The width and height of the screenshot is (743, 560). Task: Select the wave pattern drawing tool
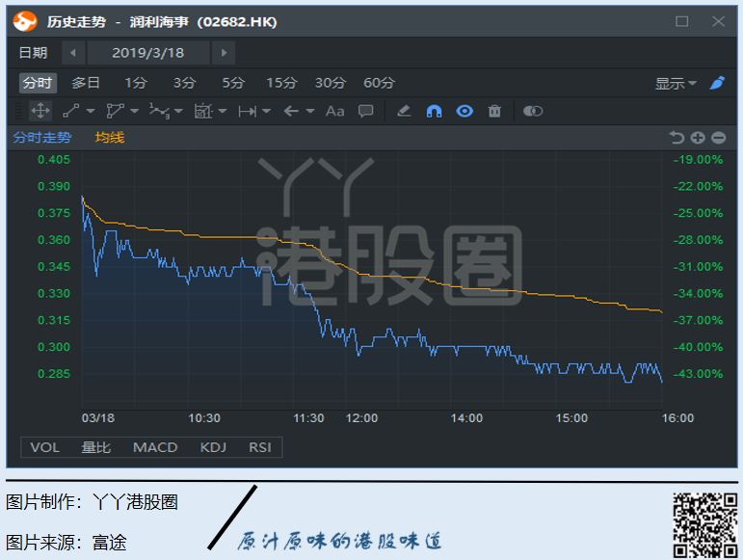pyautogui.click(x=159, y=112)
